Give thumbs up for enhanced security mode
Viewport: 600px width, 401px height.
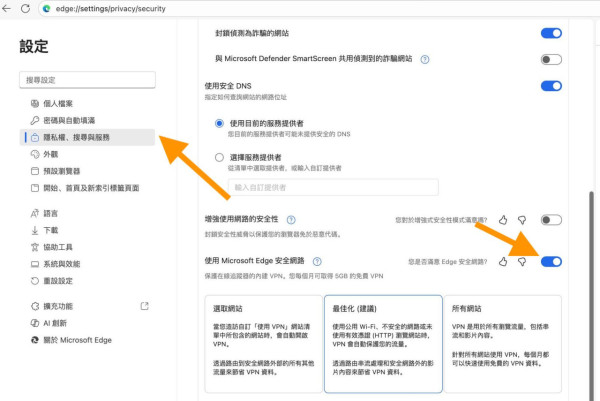[x=503, y=220]
